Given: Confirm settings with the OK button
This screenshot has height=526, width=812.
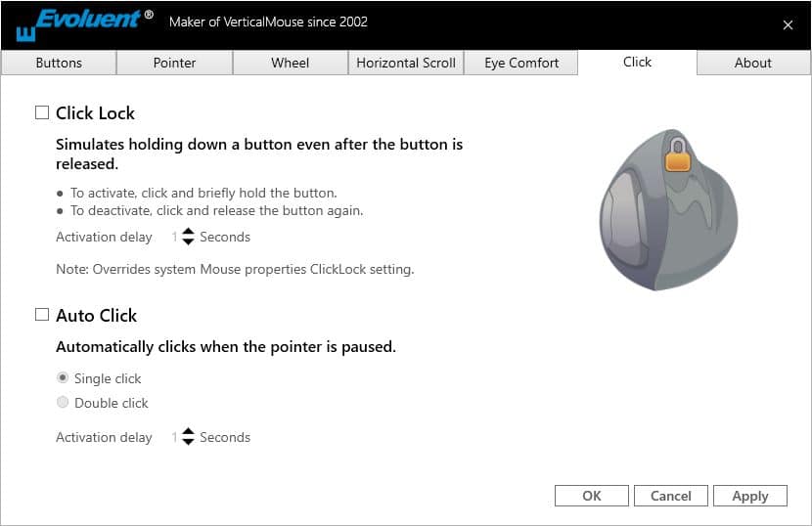Looking at the screenshot, I should pos(592,496).
